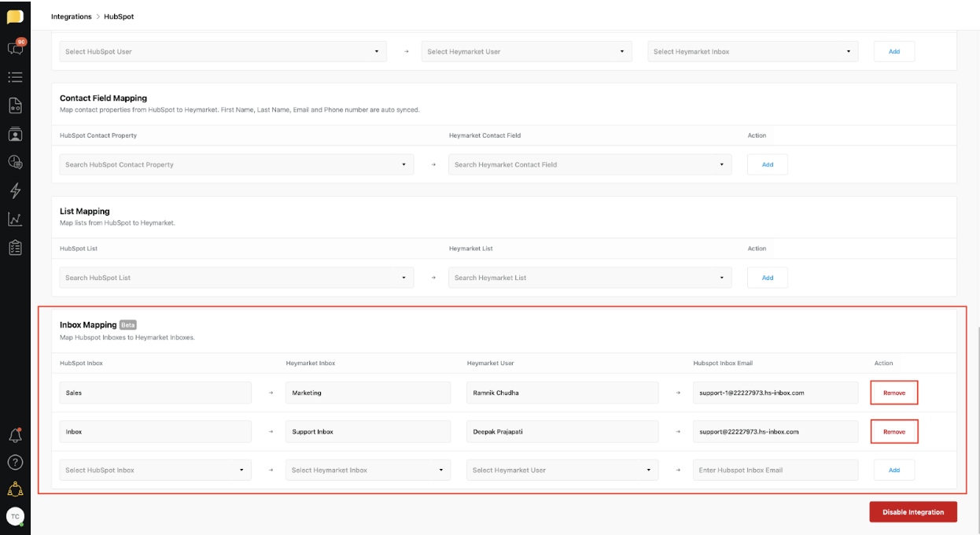Open the scheduled messages clock icon

(x=15, y=162)
